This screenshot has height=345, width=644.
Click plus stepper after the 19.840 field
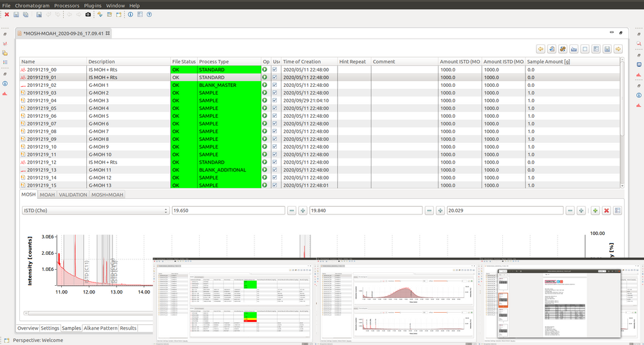click(440, 210)
